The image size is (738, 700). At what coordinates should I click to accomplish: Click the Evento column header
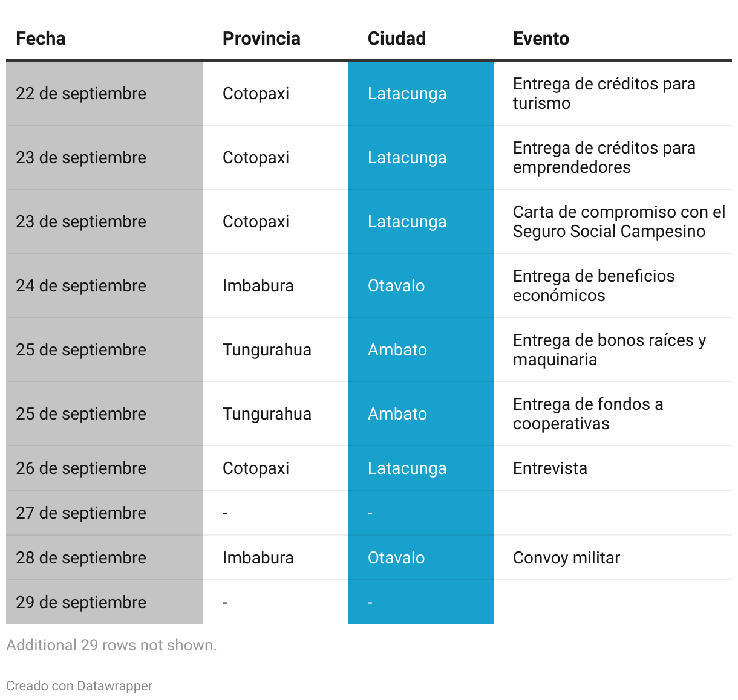tap(541, 39)
